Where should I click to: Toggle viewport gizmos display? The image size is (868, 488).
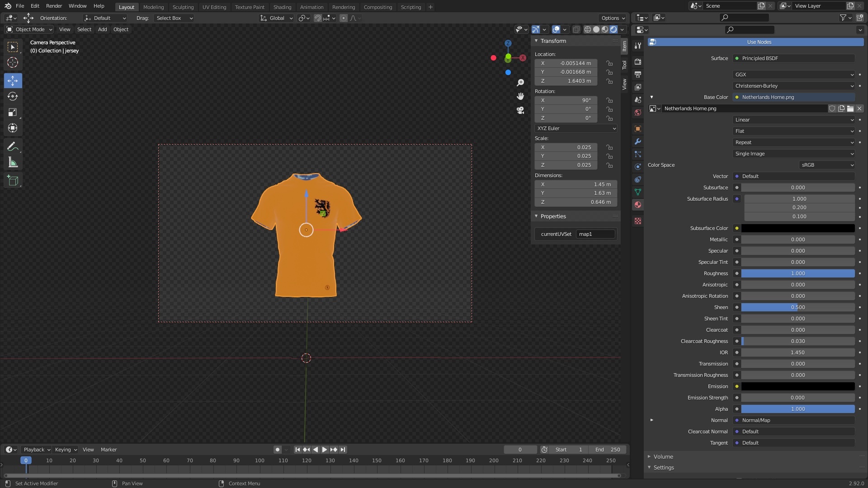pos(536,29)
